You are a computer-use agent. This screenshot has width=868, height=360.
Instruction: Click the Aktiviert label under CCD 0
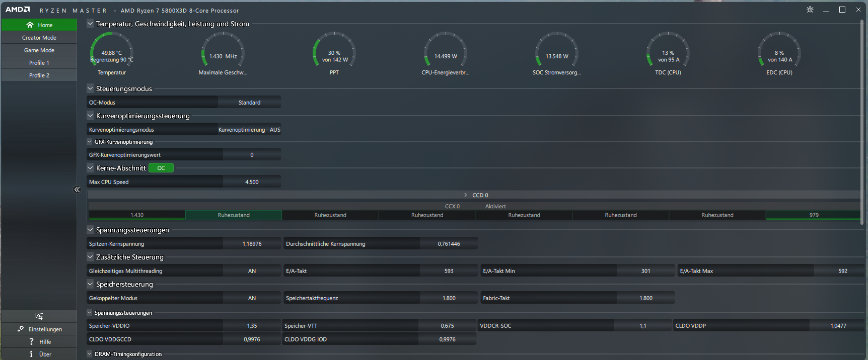pyautogui.click(x=495, y=206)
